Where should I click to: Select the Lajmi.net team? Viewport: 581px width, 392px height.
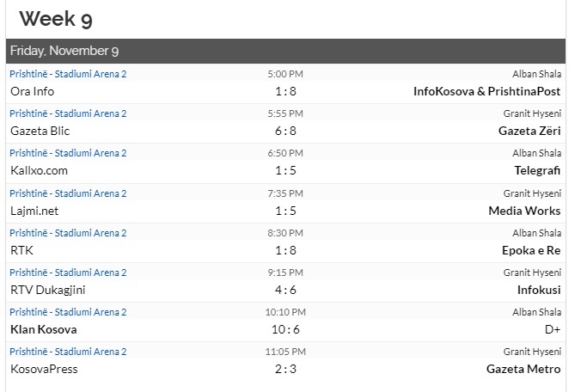pos(34,211)
